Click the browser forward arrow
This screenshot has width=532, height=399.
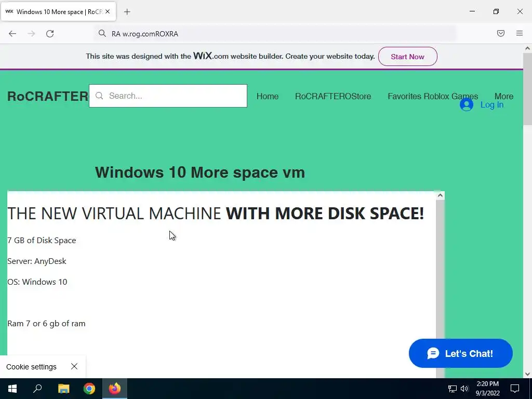(x=31, y=34)
